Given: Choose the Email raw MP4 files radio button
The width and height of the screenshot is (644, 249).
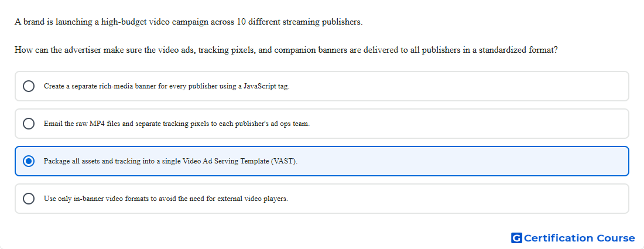Looking at the screenshot, I should pos(28,124).
